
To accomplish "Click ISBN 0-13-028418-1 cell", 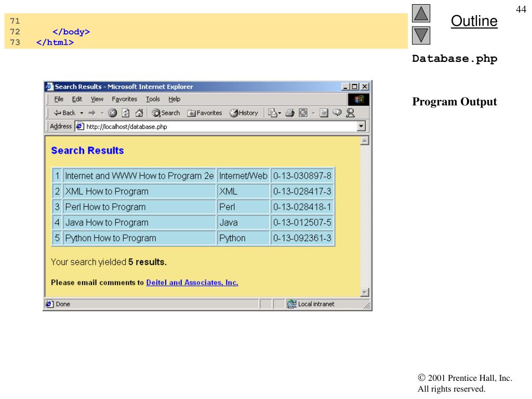I will click(x=302, y=207).
